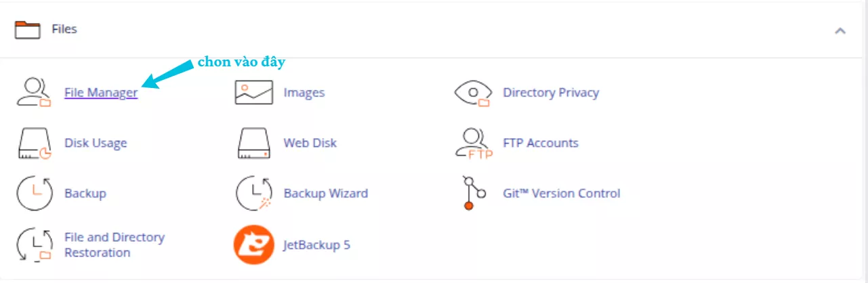Click the Web Disk icon
Image resolution: width=868 pixels, height=283 pixels.
tap(253, 144)
